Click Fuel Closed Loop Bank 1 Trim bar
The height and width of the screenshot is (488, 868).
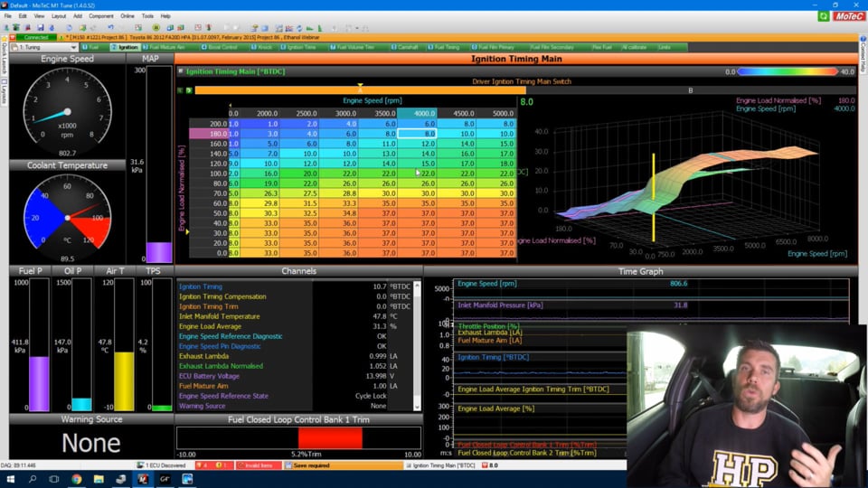pyautogui.click(x=298, y=437)
